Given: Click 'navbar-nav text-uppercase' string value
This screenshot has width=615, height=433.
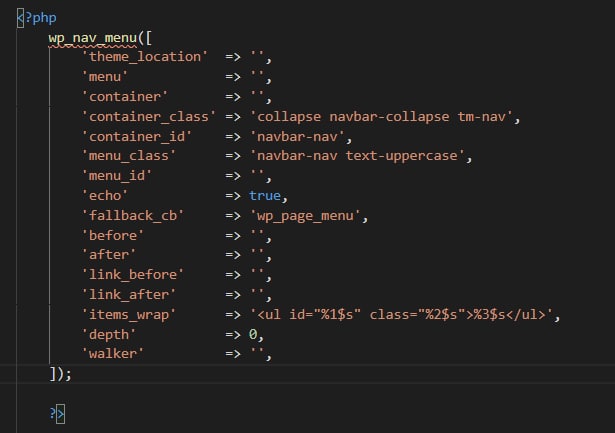Looking at the screenshot, I should 358,156.
